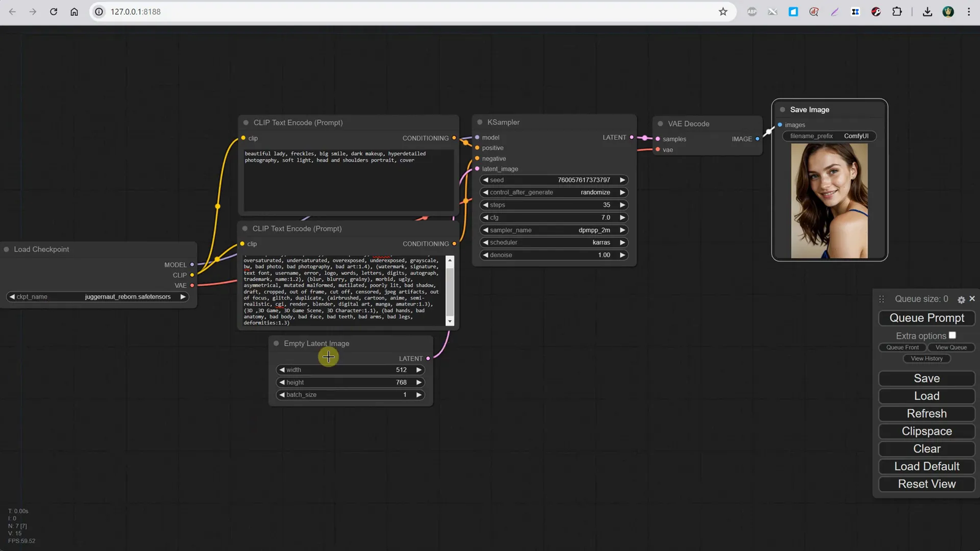Increase steps value with right arrow
Image resolution: width=980 pixels, height=551 pixels.
coord(622,205)
